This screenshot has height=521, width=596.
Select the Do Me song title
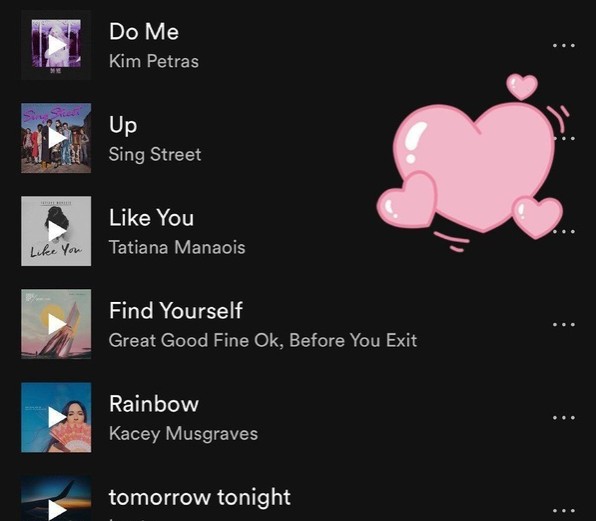click(144, 31)
